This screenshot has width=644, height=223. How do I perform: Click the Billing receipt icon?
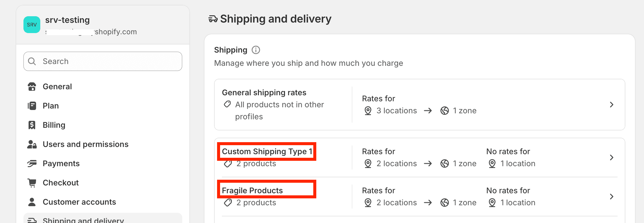coord(32,125)
